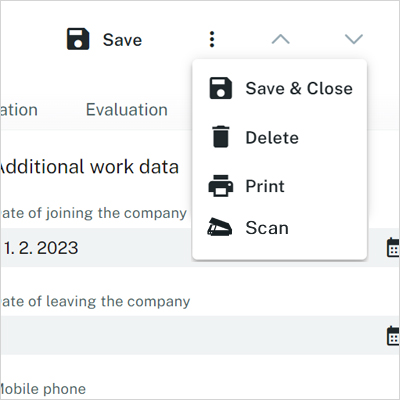400x400 pixels.
Task: Open the three-dot more options menu
Action: click(212, 39)
